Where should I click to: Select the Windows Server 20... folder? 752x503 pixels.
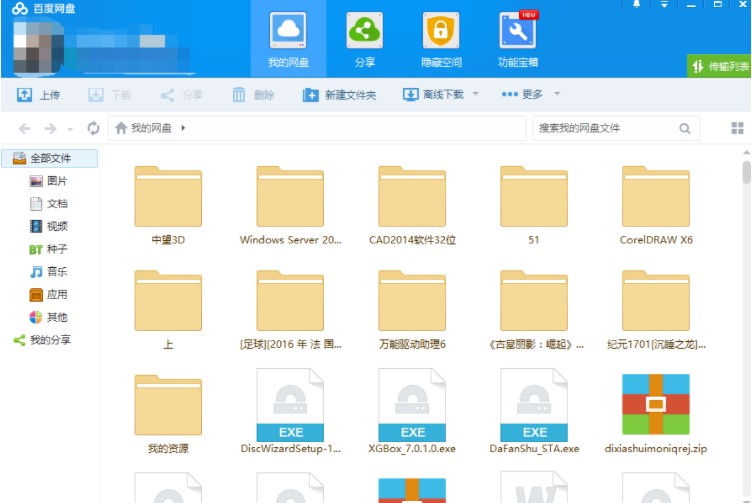click(290, 206)
